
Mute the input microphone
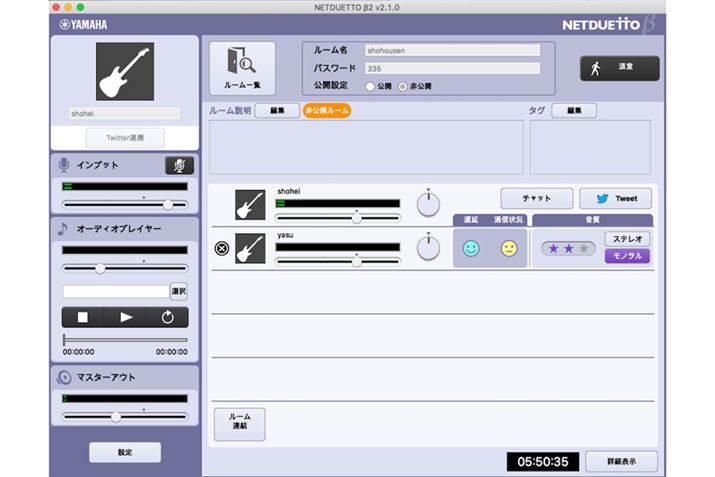[x=179, y=166]
